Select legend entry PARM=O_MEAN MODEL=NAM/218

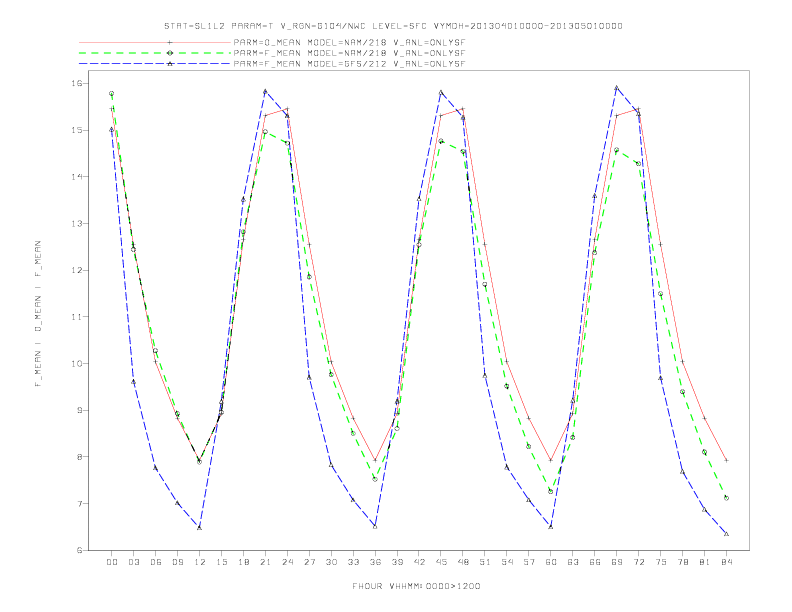(349, 42)
